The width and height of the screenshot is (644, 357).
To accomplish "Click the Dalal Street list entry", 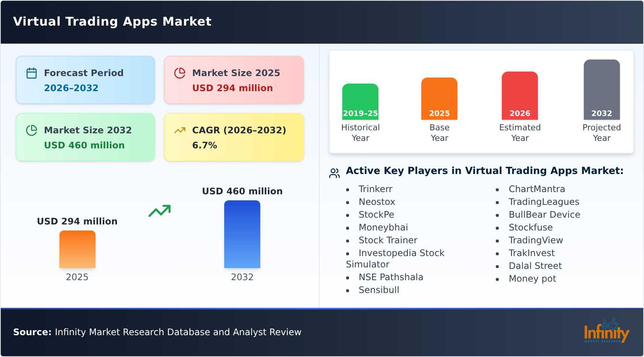I will pos(535,266).
